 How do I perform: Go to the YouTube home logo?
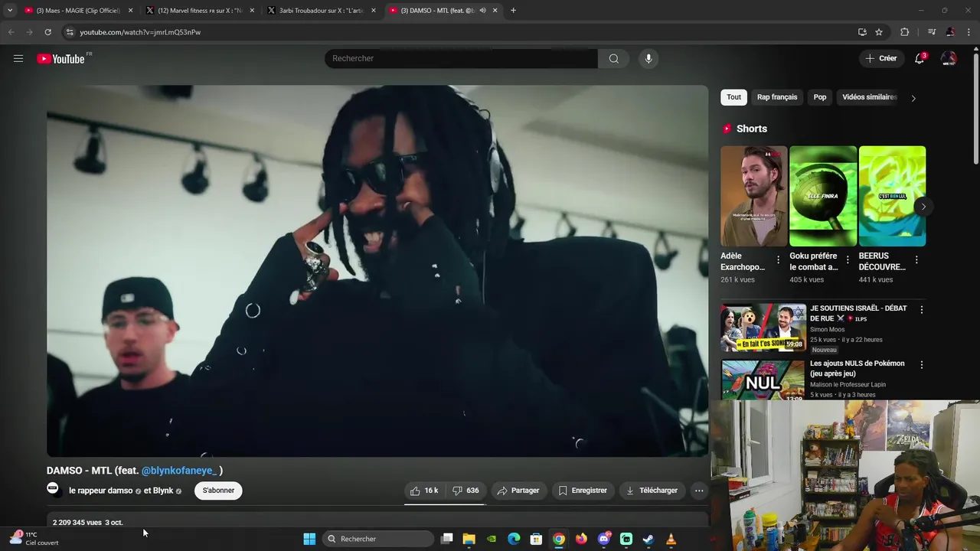pos(60,59)
